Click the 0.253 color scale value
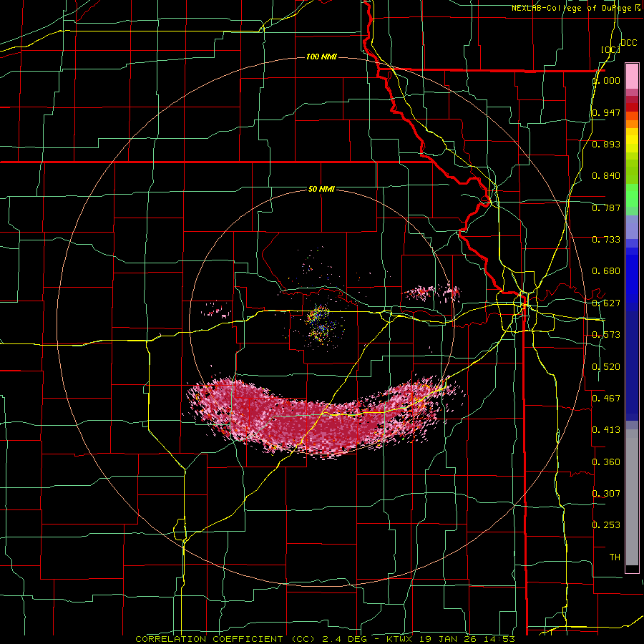 (606, 525)
